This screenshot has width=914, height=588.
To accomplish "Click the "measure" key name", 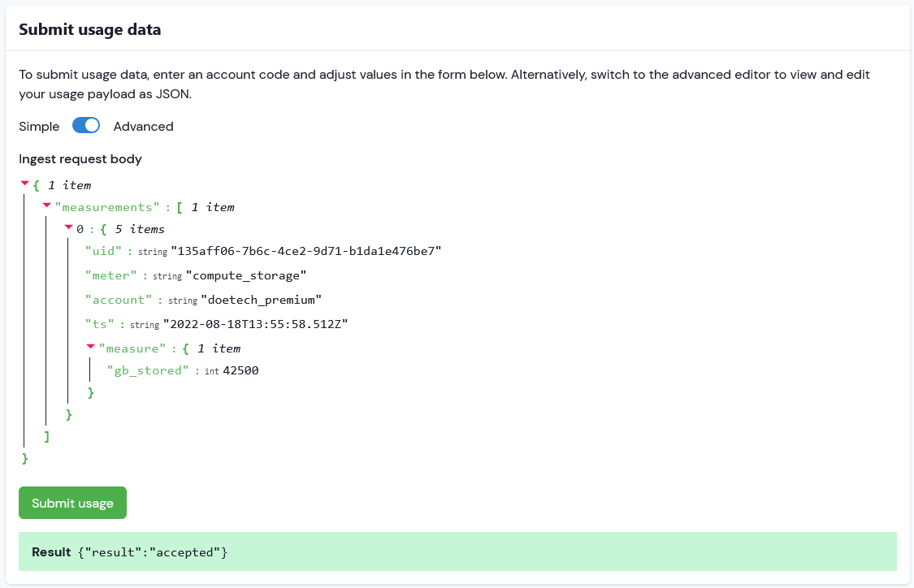I will (132, 348).
